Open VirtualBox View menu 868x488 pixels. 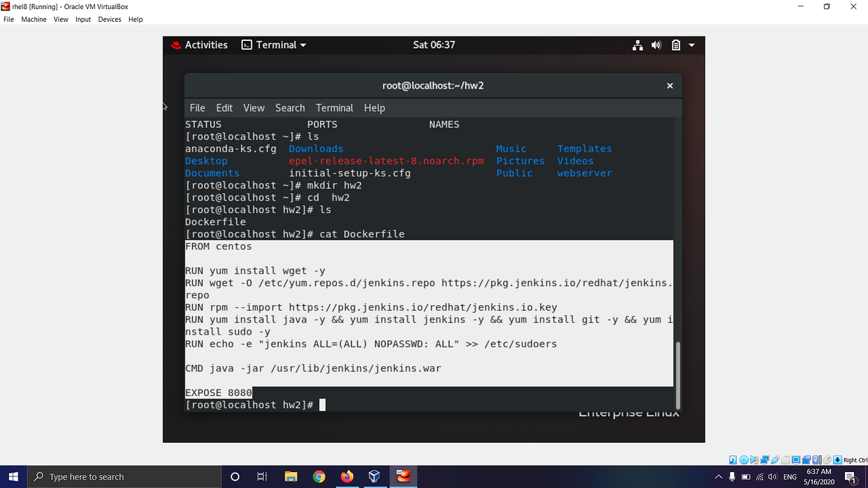(61, 19)
